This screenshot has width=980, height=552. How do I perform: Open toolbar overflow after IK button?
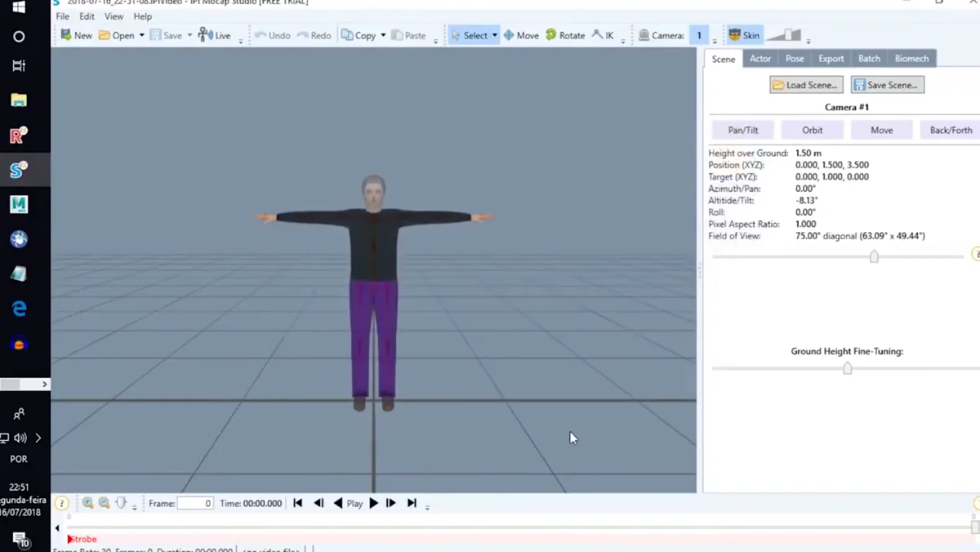click(x=623, y=39)
